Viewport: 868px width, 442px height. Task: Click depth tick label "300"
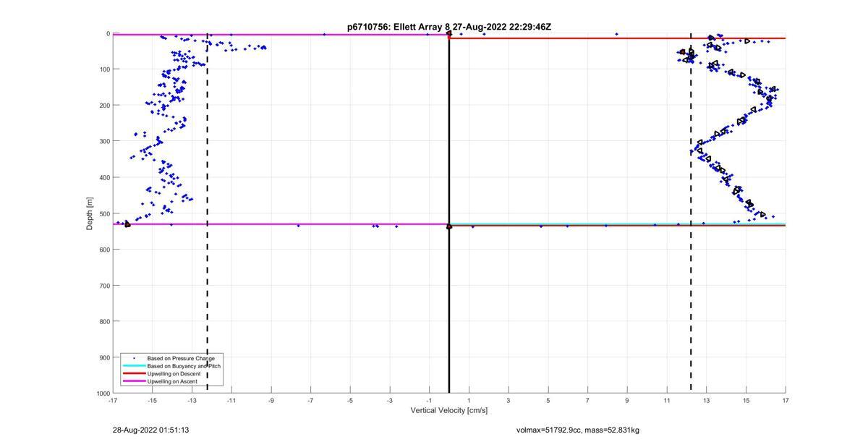pyautogui.click(x=105, y=142)
